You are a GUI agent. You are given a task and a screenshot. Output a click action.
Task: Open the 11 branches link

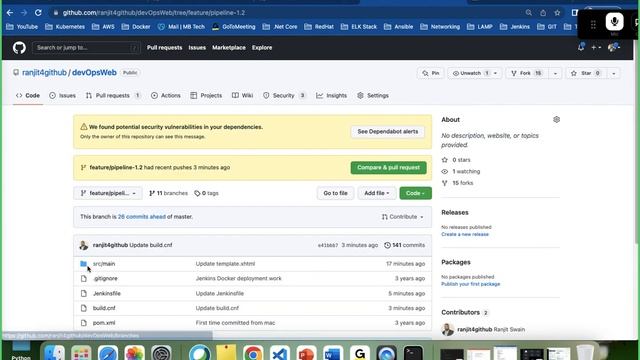point(168,193)
